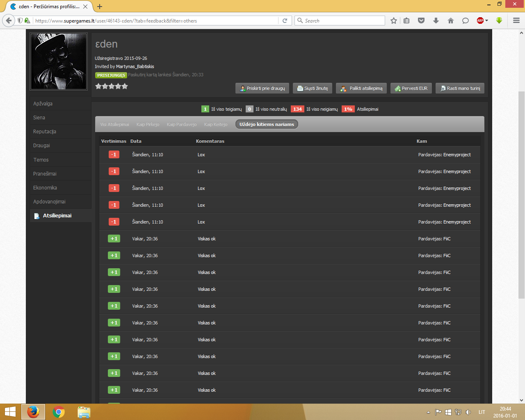Expand the Adblock Plus dropdown arrow
525x420 pixels.
click(x=487, y=21)
